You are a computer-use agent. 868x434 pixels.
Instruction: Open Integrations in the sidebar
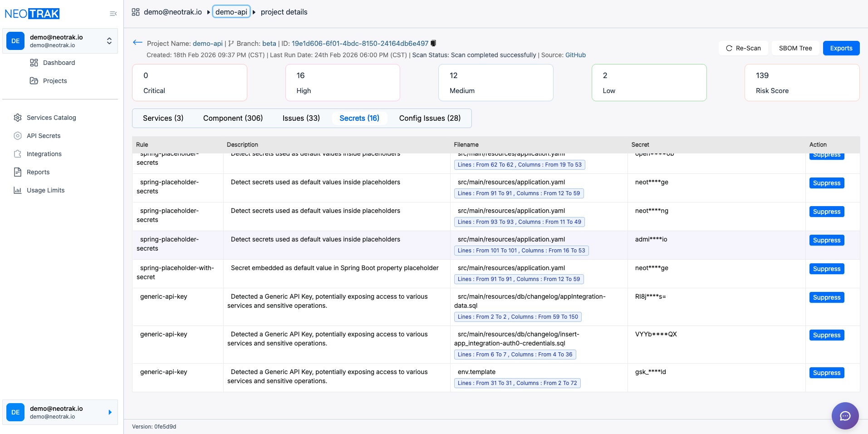44,154
